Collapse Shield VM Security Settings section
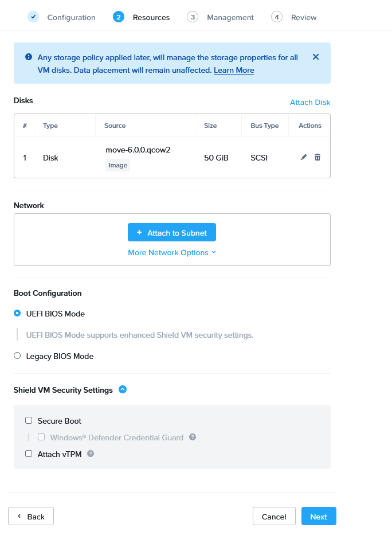Image resolution: width=392 pixels, height=551 pixels. pos(123,390)
